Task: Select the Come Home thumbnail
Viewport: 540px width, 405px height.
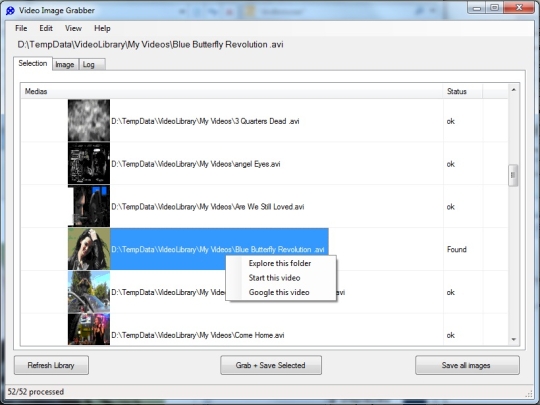Action: tap(89, 329)
